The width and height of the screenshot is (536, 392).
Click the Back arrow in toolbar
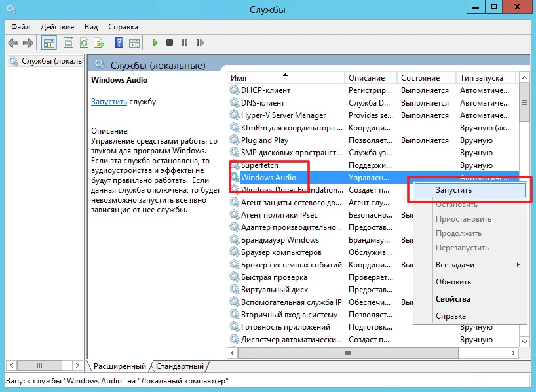click(12, 43)
